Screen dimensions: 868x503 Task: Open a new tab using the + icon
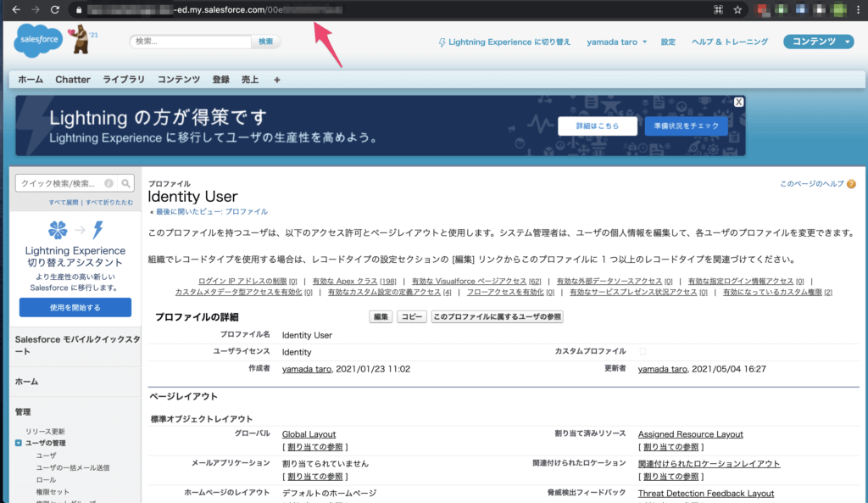pos(274,79)
